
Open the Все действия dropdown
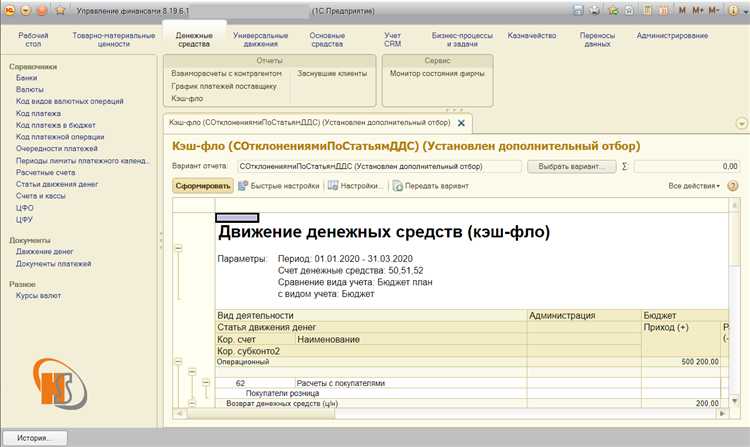[694, 186]
